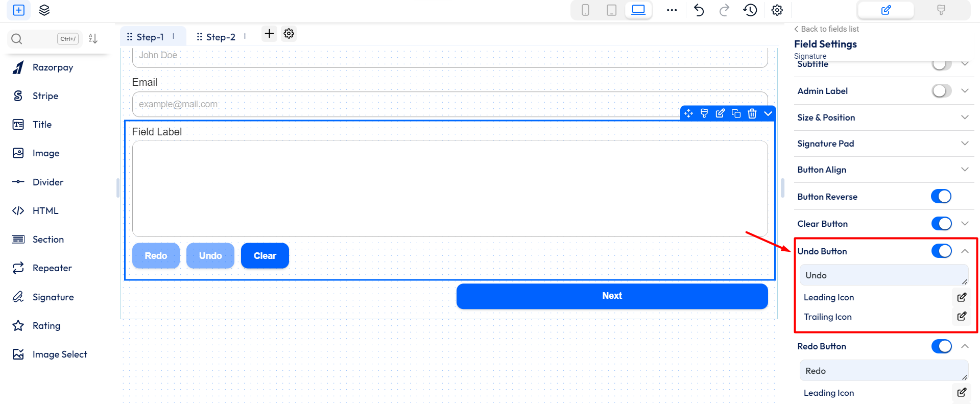Open the layers panel icon
Image resolution: width=980 pixels, height=404 pixels.
pyautogui.click(x=44, y=10)
